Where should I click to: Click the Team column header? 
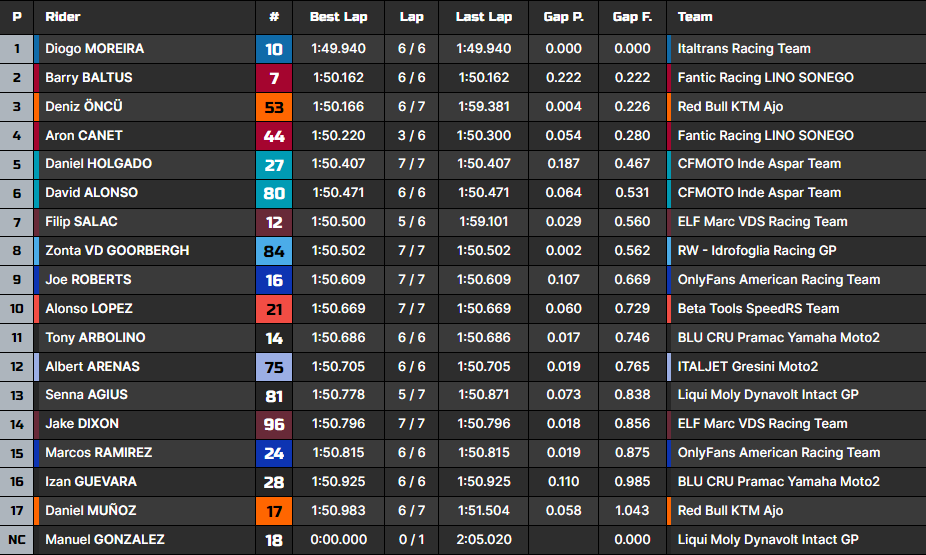click(695, 17)
